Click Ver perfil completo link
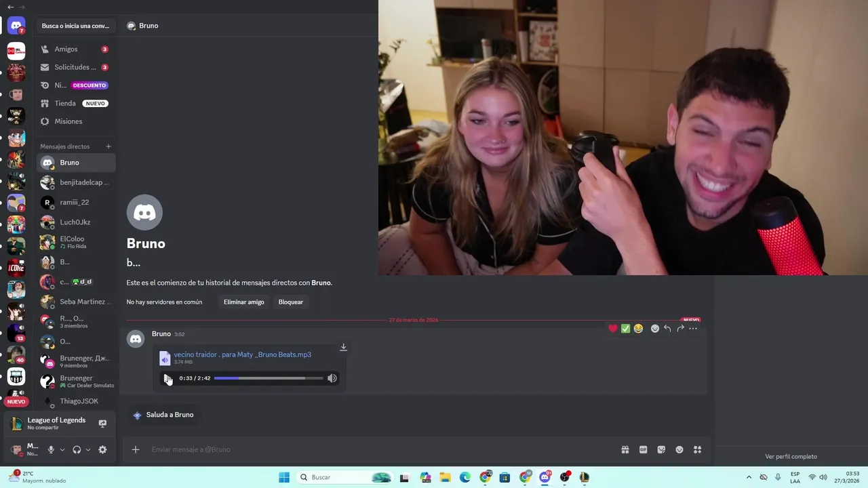The width and height of the screenshot is (868, 488). coord(791,457)
